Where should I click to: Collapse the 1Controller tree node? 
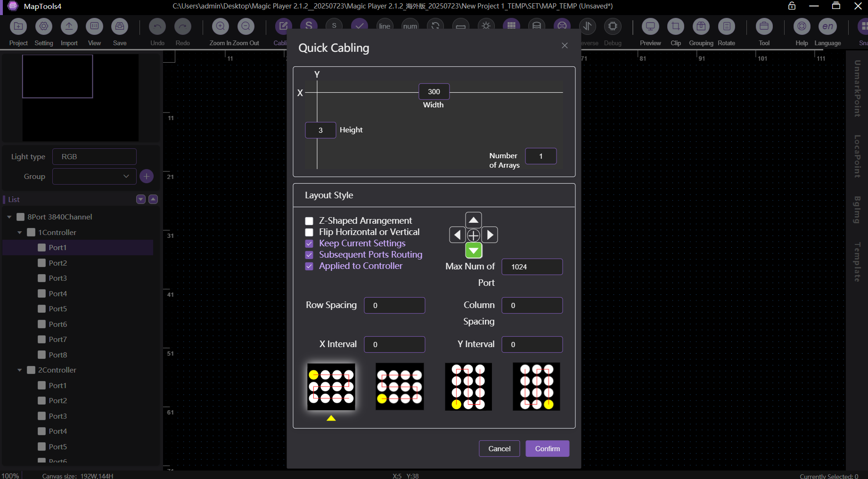tap(20, 232)
